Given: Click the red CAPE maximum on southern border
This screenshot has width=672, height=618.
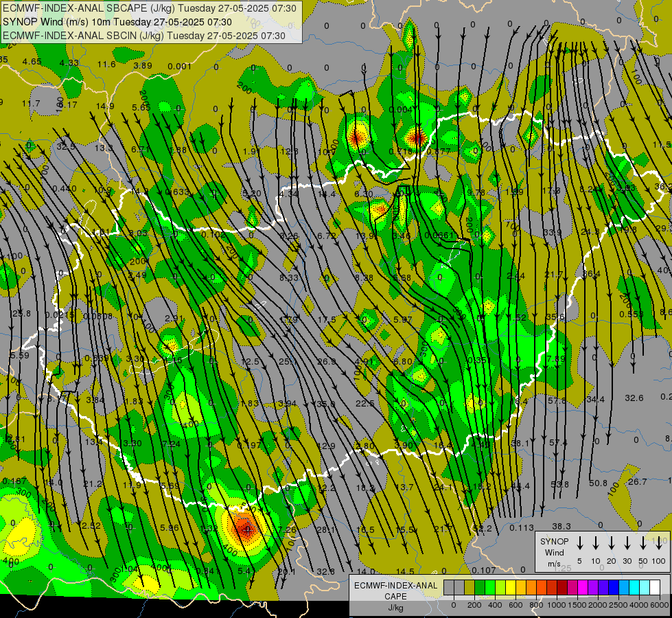Looking at the screenshot, I should [246, 527].
